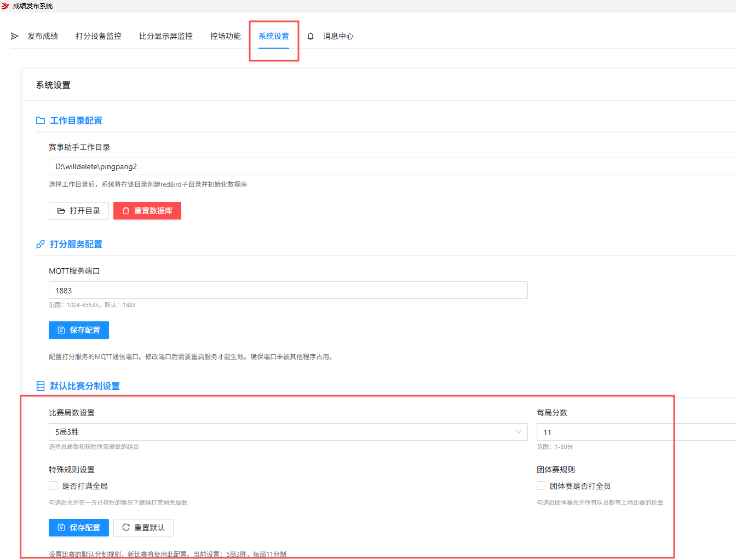736x560 pixels.
Task: Click the folder icon beside 工作目录配置 heading
Action: point(40,120)
